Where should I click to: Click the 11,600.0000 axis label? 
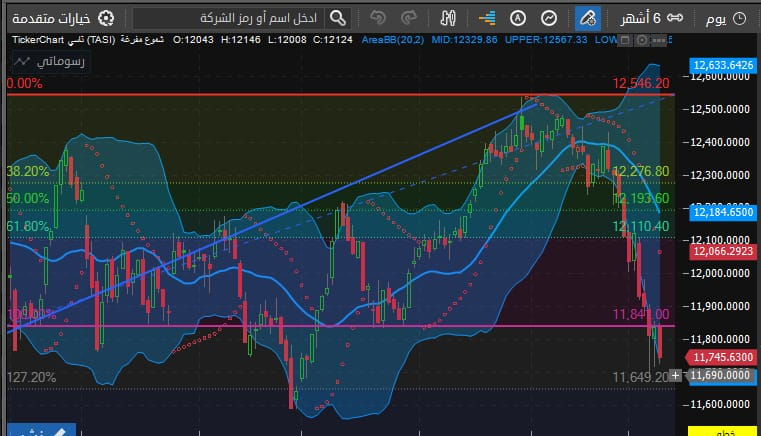click(719, 404)
